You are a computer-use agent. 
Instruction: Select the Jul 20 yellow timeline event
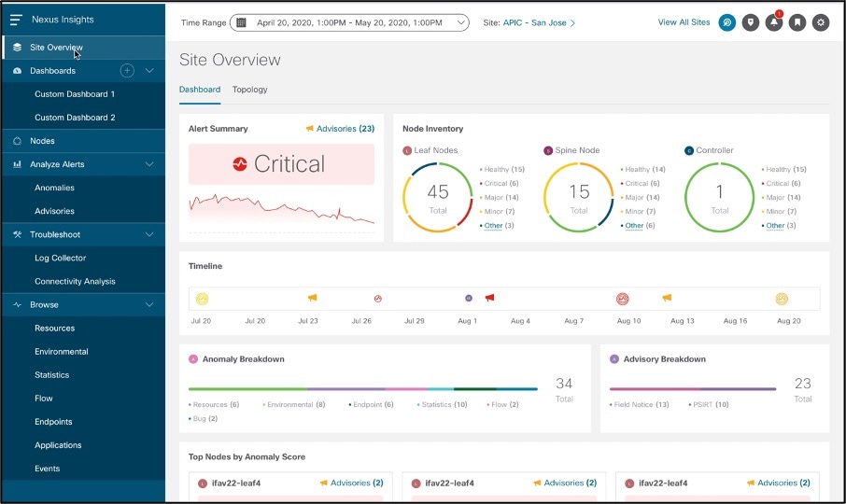pos(202,299)
